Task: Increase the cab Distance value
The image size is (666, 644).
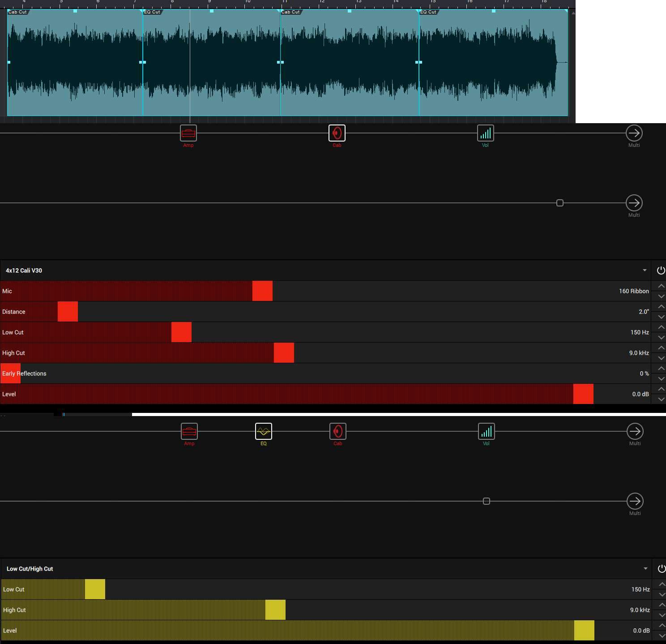Action: click(x=661, y=306)
